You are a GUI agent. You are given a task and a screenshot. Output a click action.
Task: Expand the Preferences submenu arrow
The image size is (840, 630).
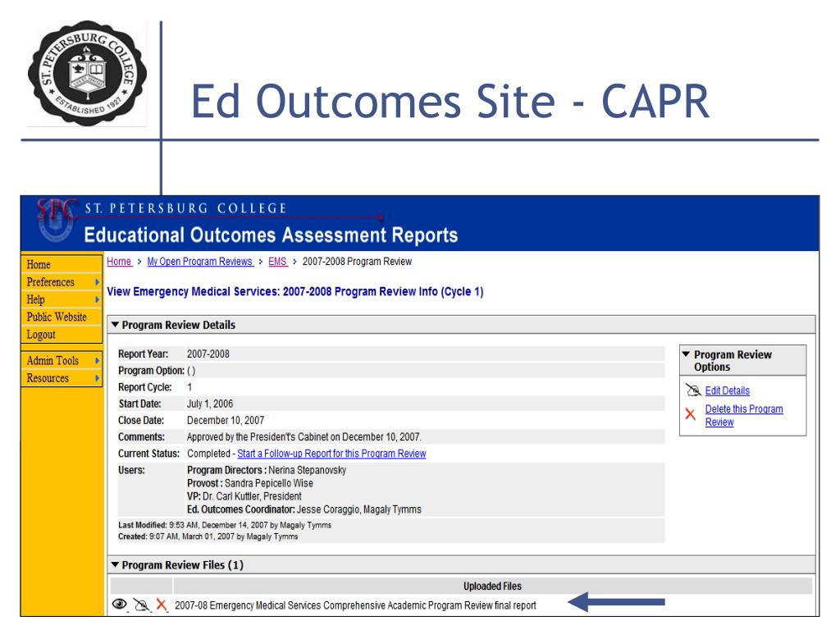(97, 282)
